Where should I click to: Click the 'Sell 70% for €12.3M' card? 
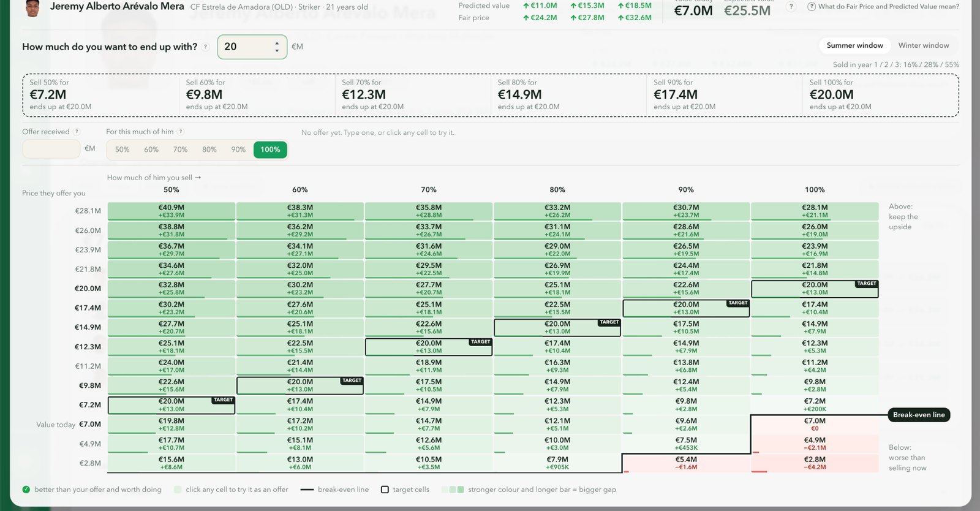tap(413, 95)
